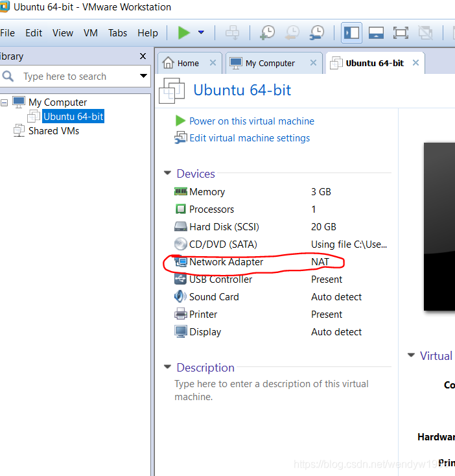This screenshot has height=476, width=455.
Task: Click the description text entry area
Action: point(272,390)
